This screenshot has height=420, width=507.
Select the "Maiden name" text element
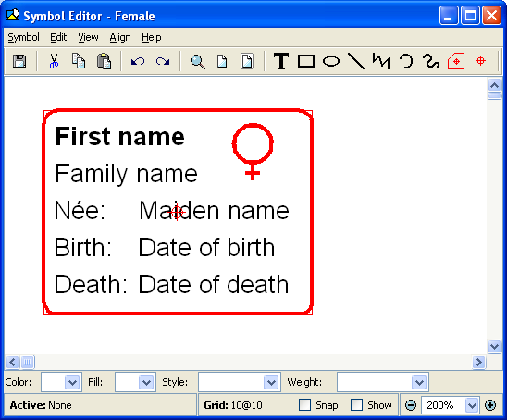[x=214, y=211]
